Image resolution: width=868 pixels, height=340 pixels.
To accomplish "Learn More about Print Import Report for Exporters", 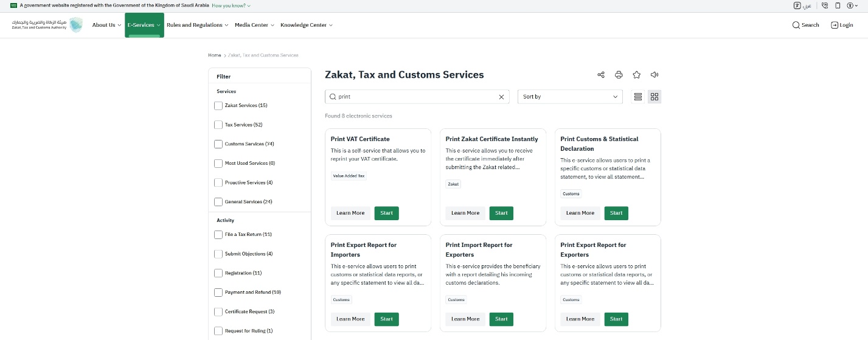I will tap(465, 319).
